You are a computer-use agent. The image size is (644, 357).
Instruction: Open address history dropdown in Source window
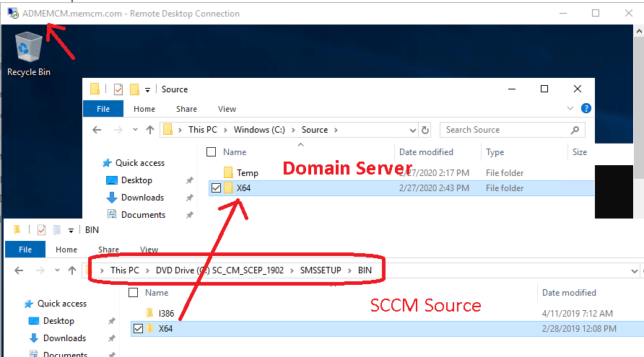413,131
